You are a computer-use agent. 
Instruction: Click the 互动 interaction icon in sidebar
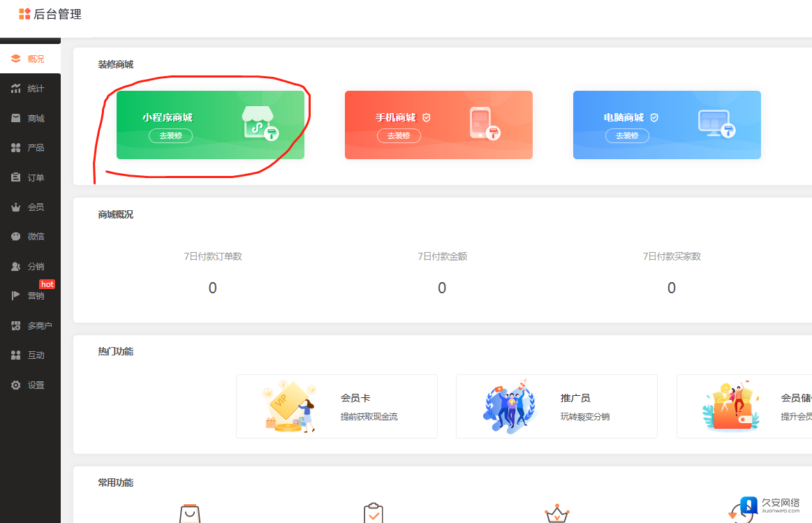[x=15, y=355]
